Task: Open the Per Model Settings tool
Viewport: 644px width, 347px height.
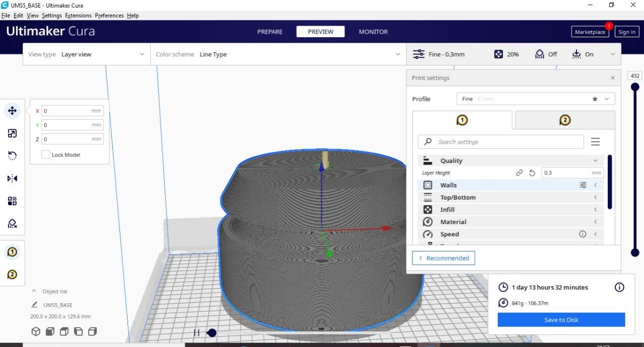Action: [x=13, y=201]
